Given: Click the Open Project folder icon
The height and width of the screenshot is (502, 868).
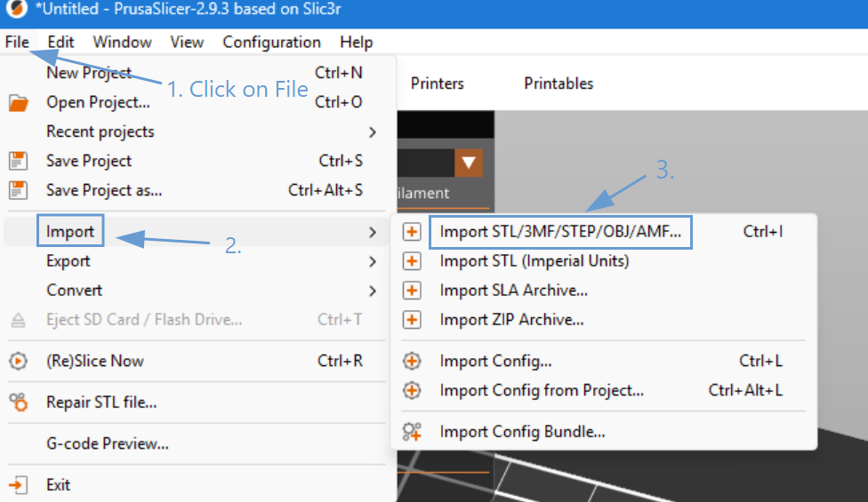Looking at the screenshot, I should [19, 103].
